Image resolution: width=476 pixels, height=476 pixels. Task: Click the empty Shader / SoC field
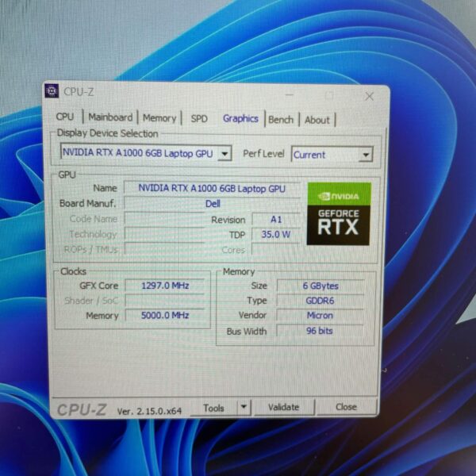[x=165, y=301]
